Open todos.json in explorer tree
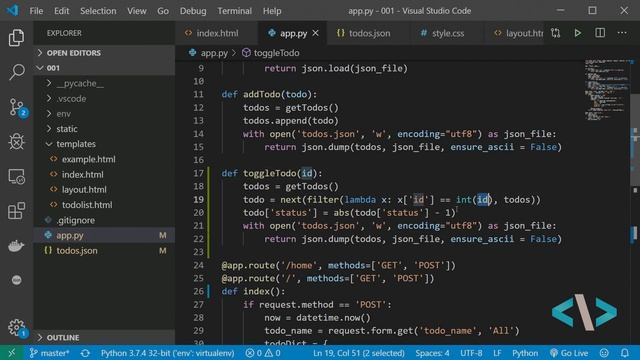640x360 pixels. 104,251
